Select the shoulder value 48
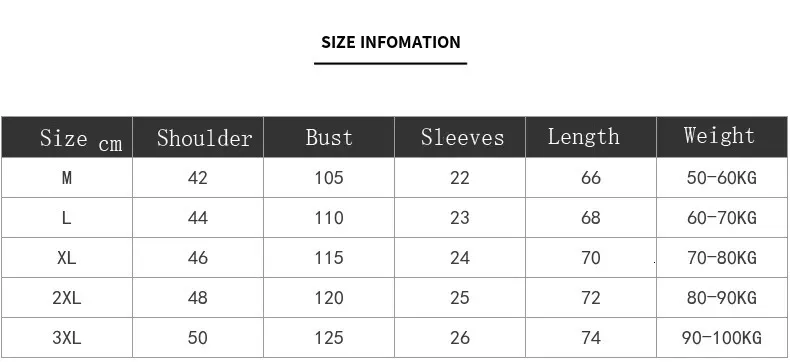The height and width of the screenshot is (362, 790). [x=198, y=298]
